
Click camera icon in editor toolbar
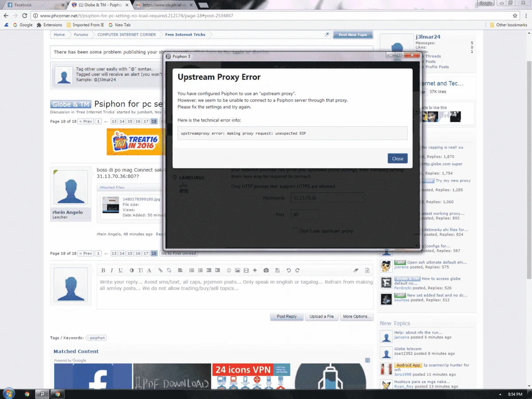266,270
